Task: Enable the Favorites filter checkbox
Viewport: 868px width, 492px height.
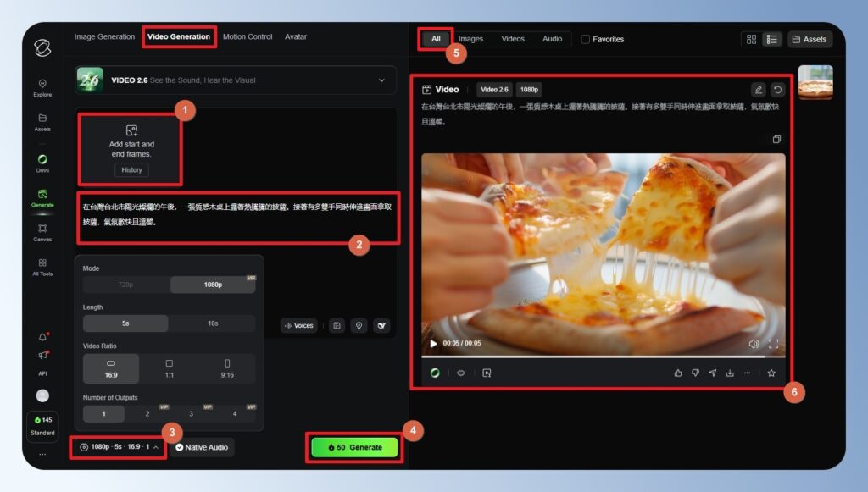Action: click(584, 39)
